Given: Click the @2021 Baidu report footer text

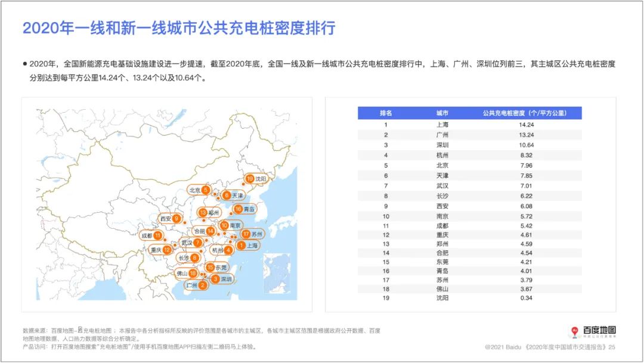Looking at the screenshot, I should coord(550,347).
